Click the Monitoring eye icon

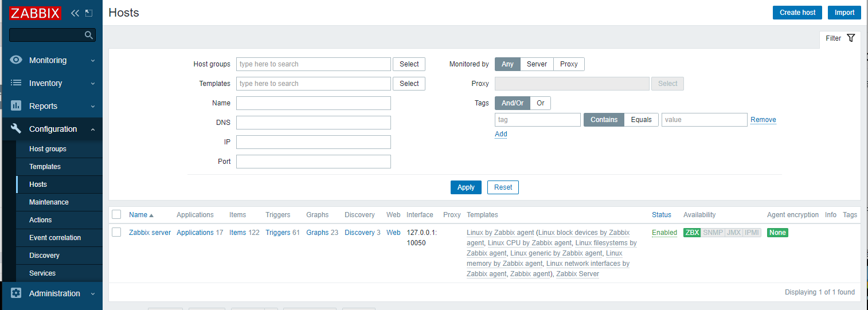tap(16, 60)
